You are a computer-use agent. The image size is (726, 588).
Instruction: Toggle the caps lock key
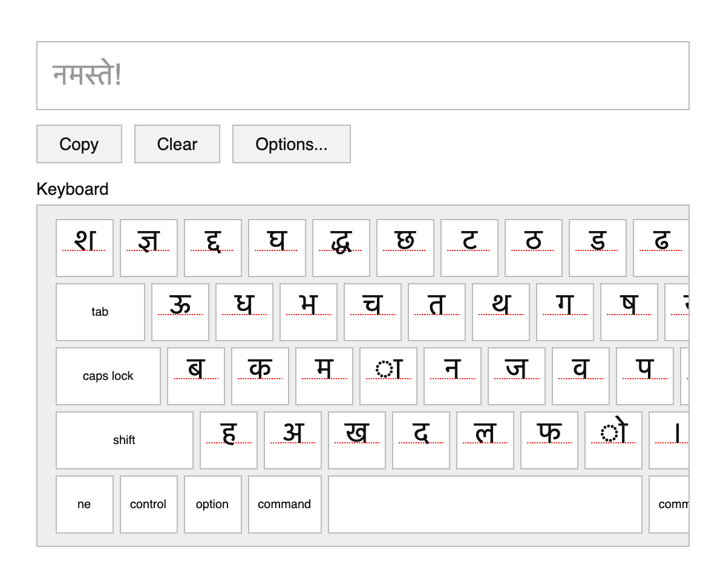(108, 376)
